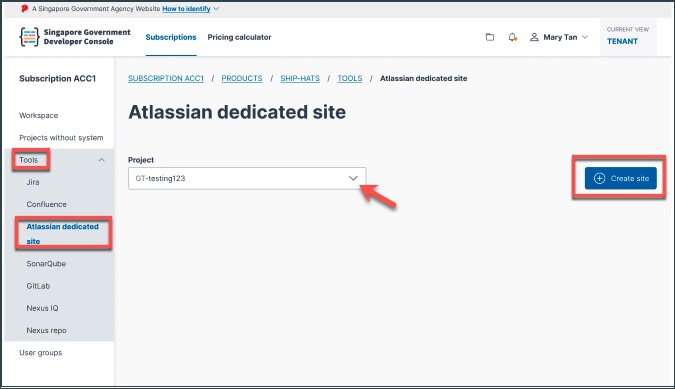This screenshot has width=675, height=389.
Task: Open SonarQube under Tools
Action: pyautogui.click(x=46, y=264)
